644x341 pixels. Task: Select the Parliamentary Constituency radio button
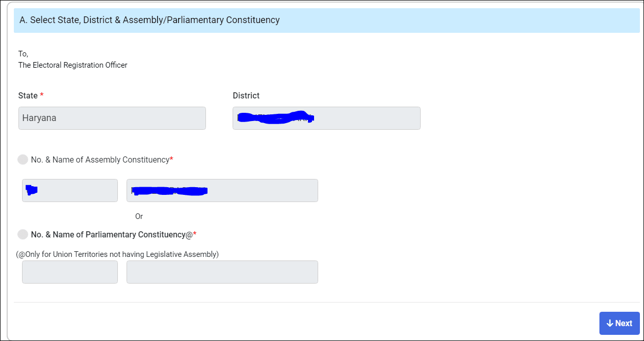23,234
